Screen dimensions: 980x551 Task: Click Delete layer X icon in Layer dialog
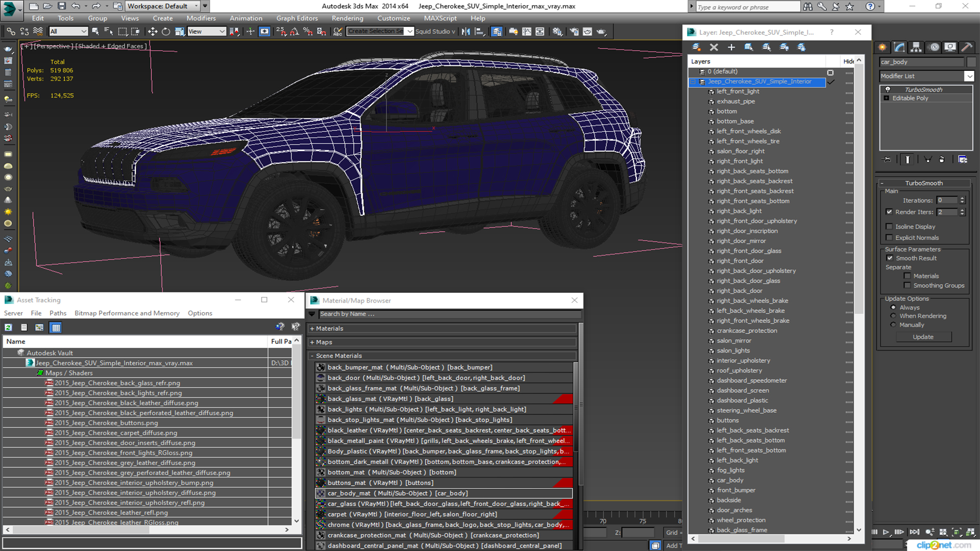pos(714,47)
